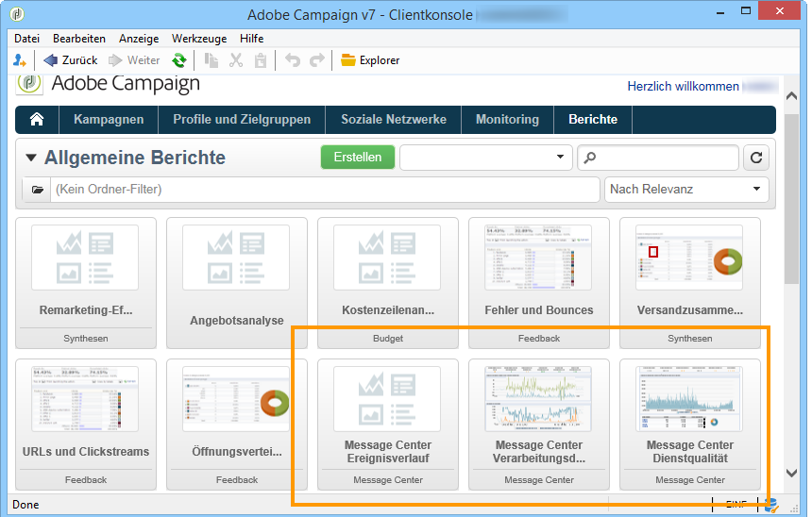Screen dimensions: 812x517
Task: Click the database status icon in status bar
Action: (771, 505)
